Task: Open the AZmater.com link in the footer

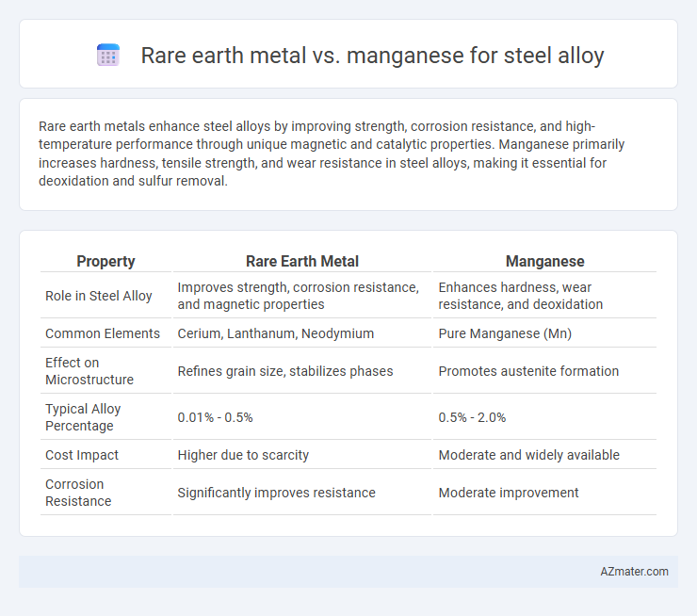Action: click(x=634, y=572)
